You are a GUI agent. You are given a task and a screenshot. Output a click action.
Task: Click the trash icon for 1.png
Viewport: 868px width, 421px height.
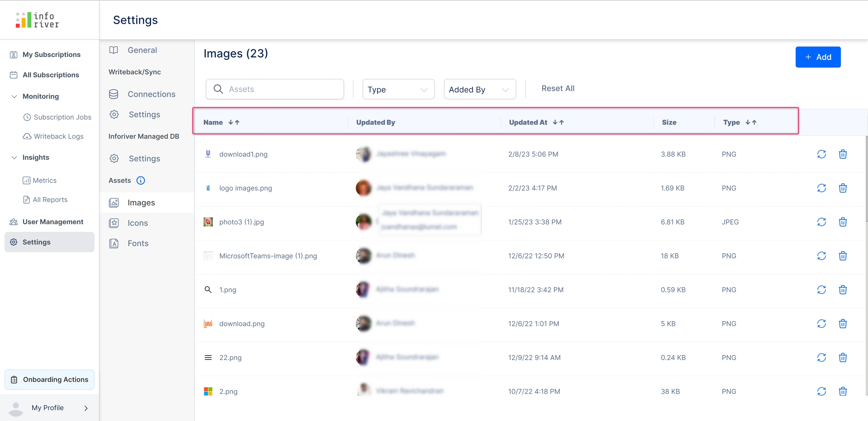click(843, 290)
